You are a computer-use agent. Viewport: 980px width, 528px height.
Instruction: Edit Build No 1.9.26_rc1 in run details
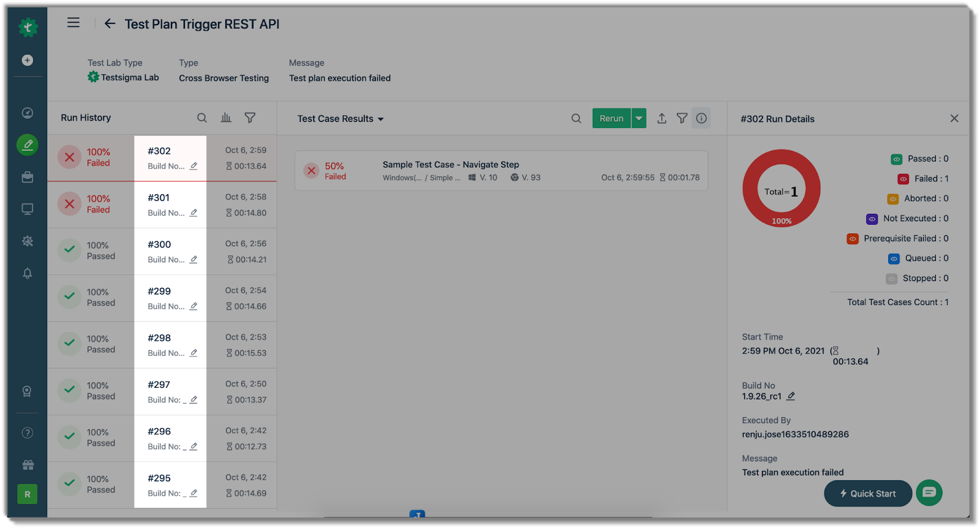coord(791,396)
